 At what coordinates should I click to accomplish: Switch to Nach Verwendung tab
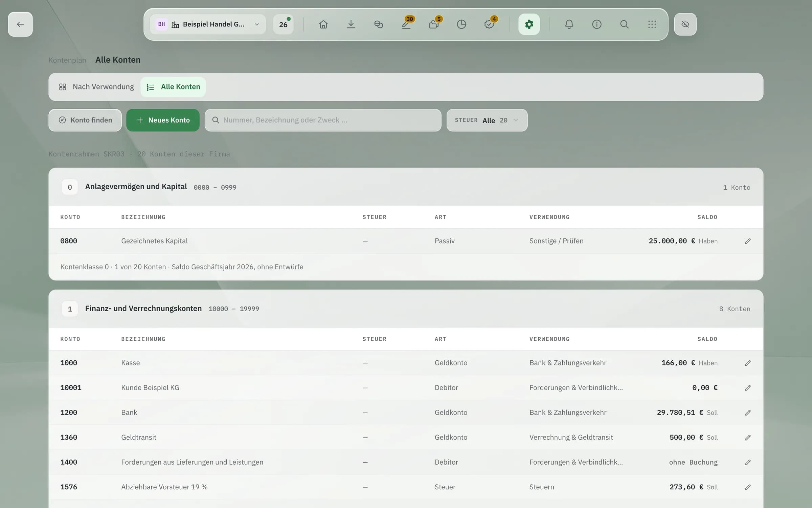tap(96, 87)
